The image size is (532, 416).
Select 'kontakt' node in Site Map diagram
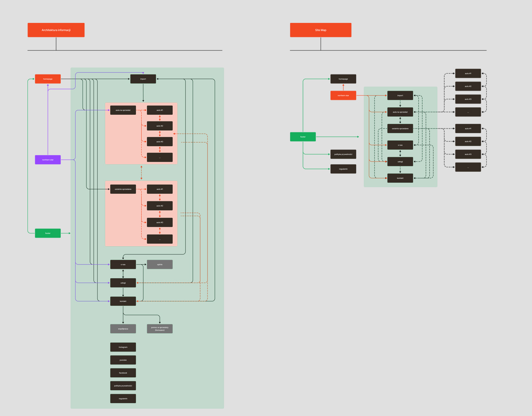[400, 178]
